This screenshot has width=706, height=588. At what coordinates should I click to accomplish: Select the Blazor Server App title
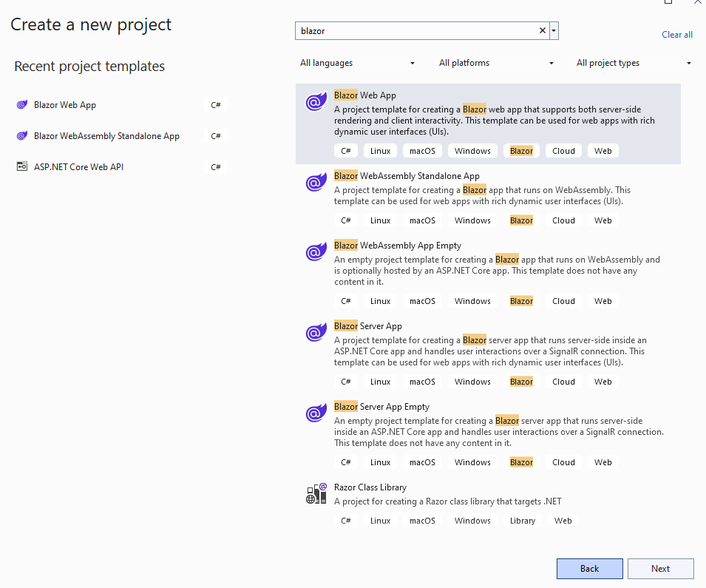[368, 326]
